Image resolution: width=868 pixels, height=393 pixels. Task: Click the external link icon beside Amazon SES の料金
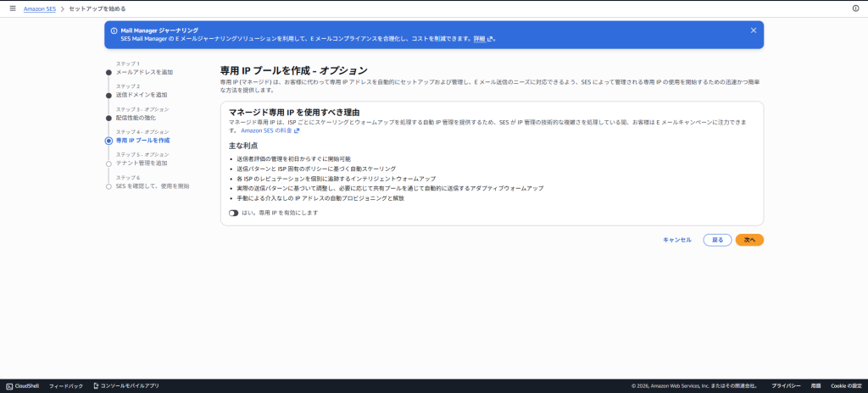pyautogui.click(x=297, y=131)
